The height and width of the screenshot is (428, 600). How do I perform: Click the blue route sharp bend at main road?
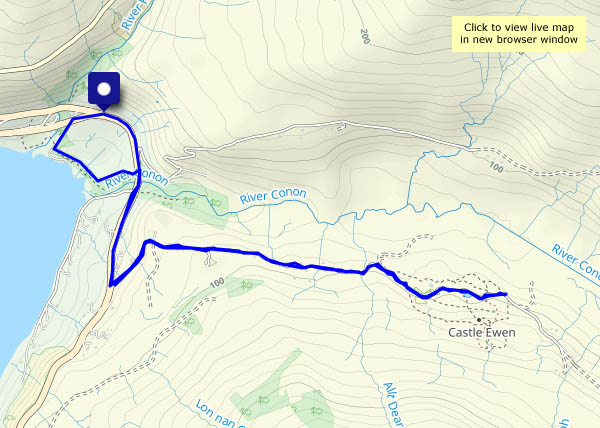[111, 285]
